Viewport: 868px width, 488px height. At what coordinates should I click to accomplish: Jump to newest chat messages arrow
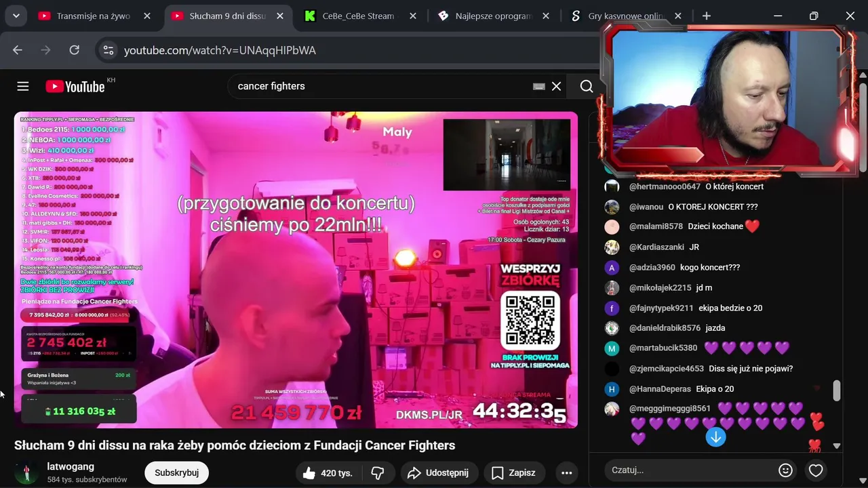(715, 437)
